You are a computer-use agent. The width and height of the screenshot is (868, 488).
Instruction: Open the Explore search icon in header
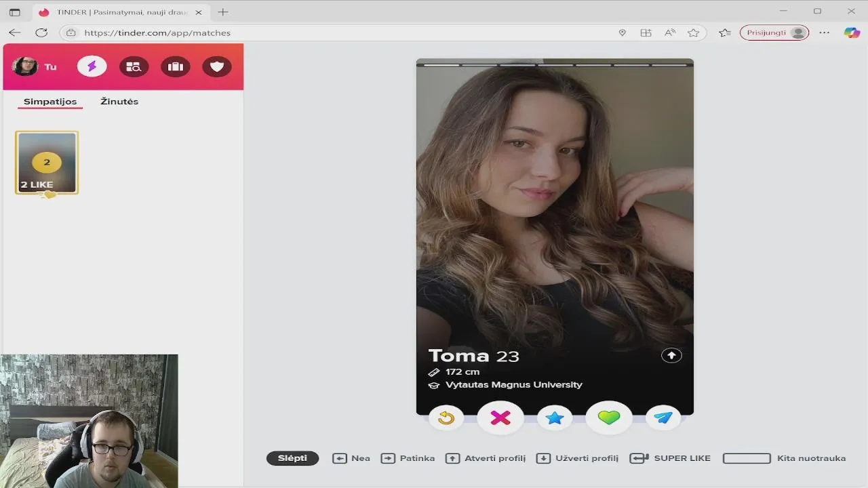click(x=134, y=66)
